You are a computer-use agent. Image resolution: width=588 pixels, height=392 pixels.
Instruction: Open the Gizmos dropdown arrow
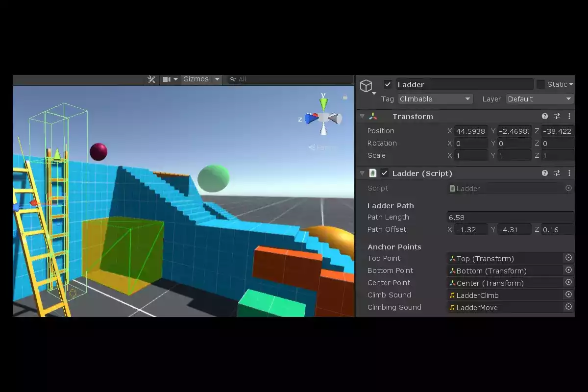click(217, 79)
